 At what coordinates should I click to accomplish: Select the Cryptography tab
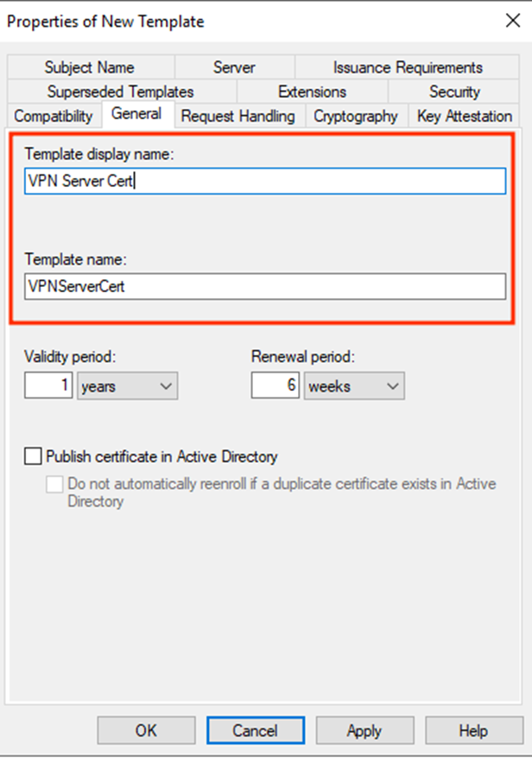click(x=356, y=116)
